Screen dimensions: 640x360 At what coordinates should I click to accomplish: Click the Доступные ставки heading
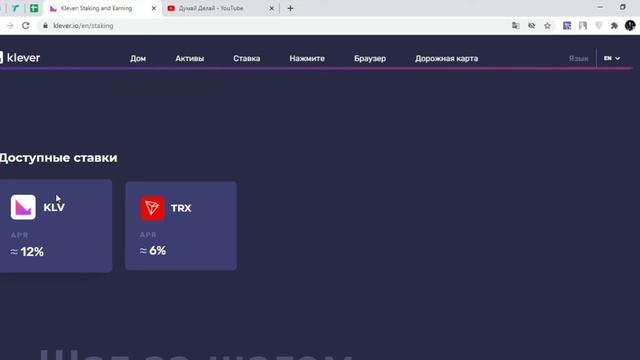(x=58, y=158)
